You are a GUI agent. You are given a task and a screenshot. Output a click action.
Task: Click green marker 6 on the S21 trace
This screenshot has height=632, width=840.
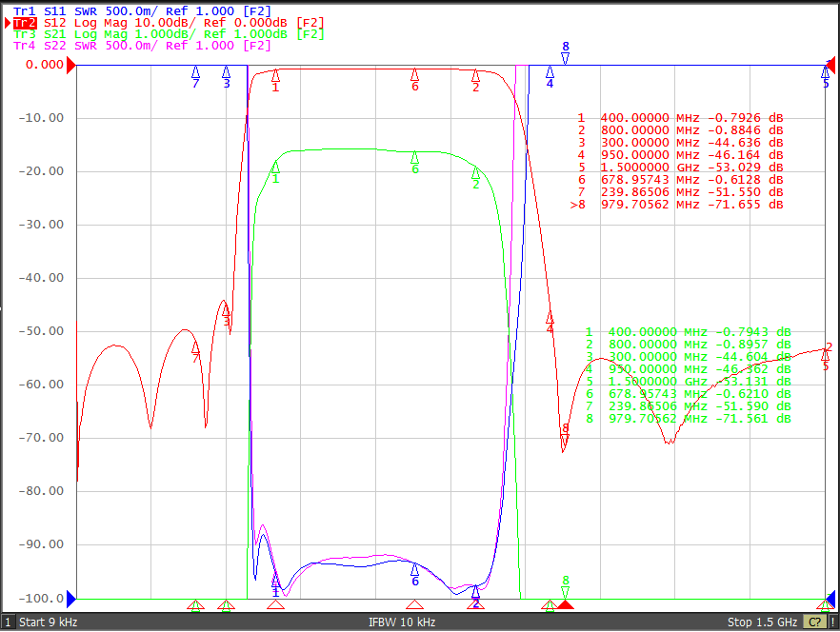(x=414, y=157)
